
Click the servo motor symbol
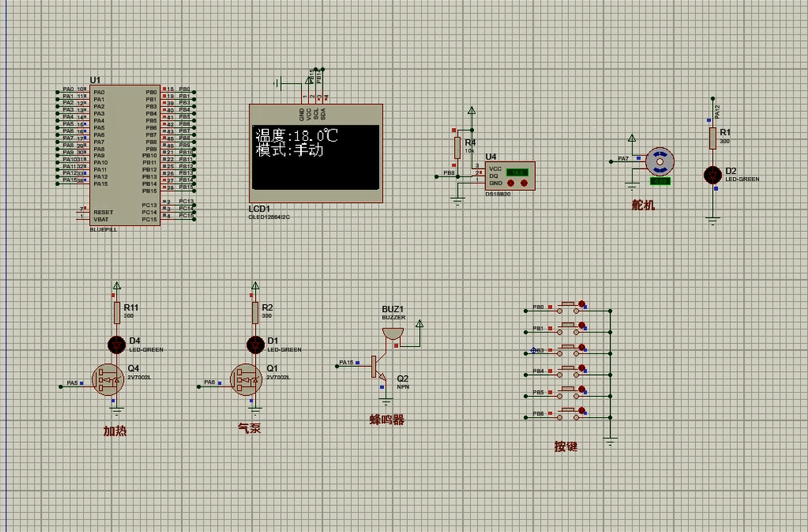(660, 162)
